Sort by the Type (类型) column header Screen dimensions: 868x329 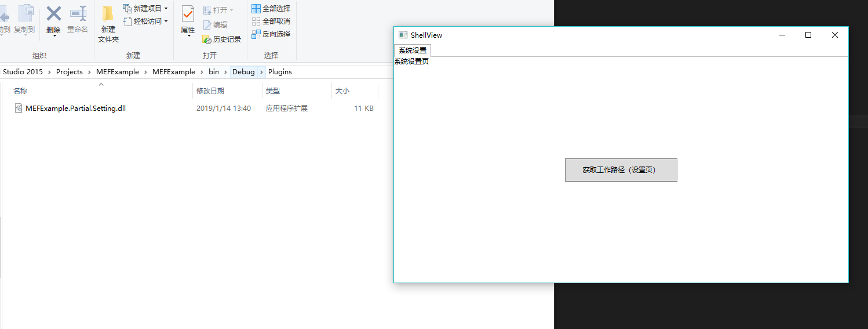point(273,91)
